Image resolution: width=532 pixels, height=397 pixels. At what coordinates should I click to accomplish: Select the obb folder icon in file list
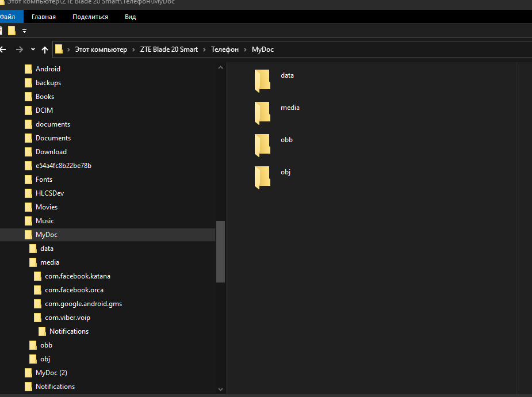(x=262, y=144)
